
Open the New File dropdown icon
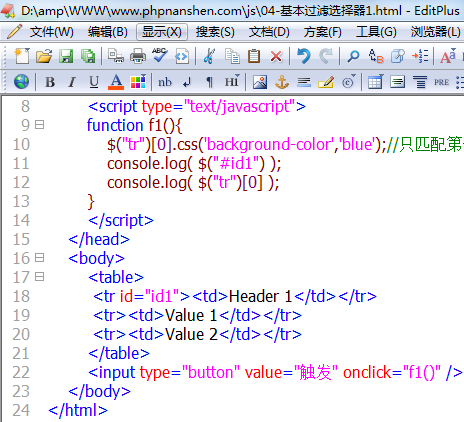pyautogui.click(x=22, y=56)
